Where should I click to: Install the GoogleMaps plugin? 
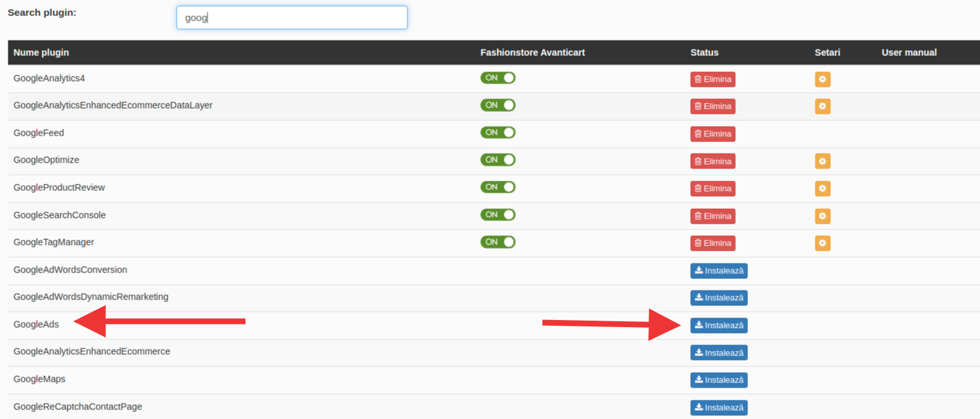click(719, 380)
